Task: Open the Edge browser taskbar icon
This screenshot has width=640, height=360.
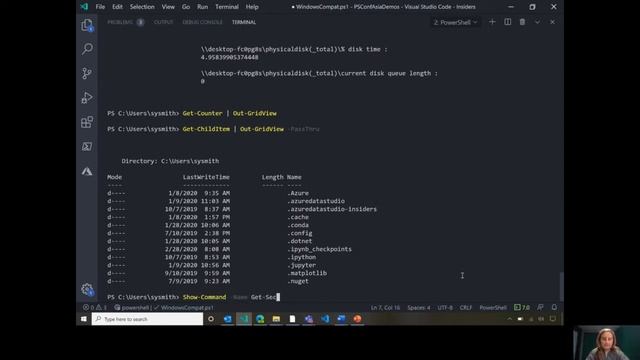Action: pos(260,319)
